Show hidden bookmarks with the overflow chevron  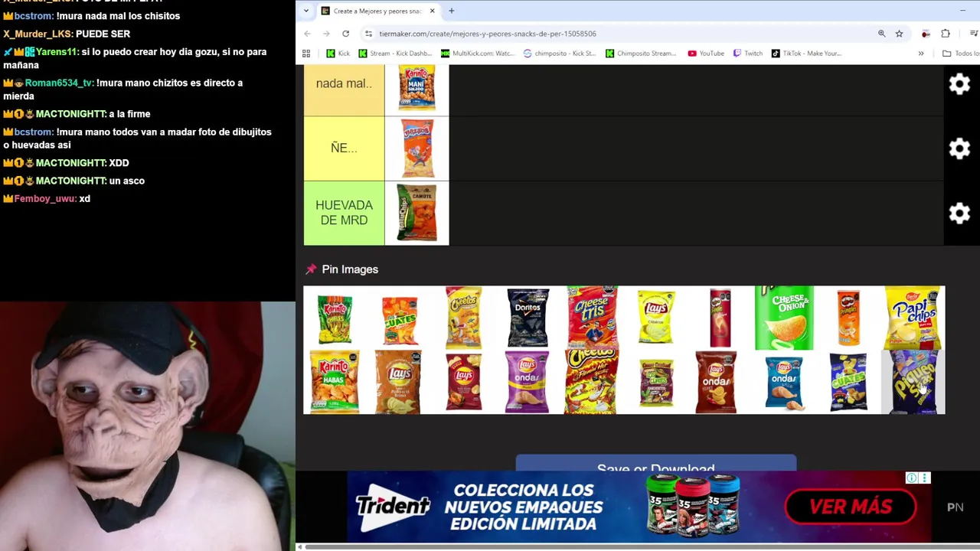(x=921, y=54)
